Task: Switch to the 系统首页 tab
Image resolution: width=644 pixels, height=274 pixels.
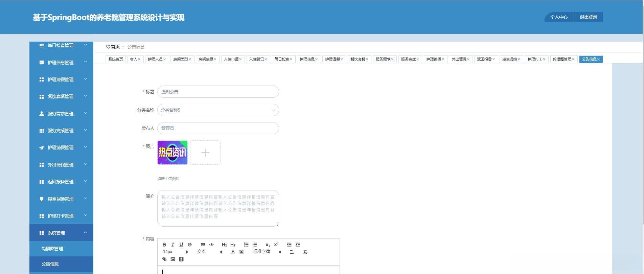Action: point(116,59)
